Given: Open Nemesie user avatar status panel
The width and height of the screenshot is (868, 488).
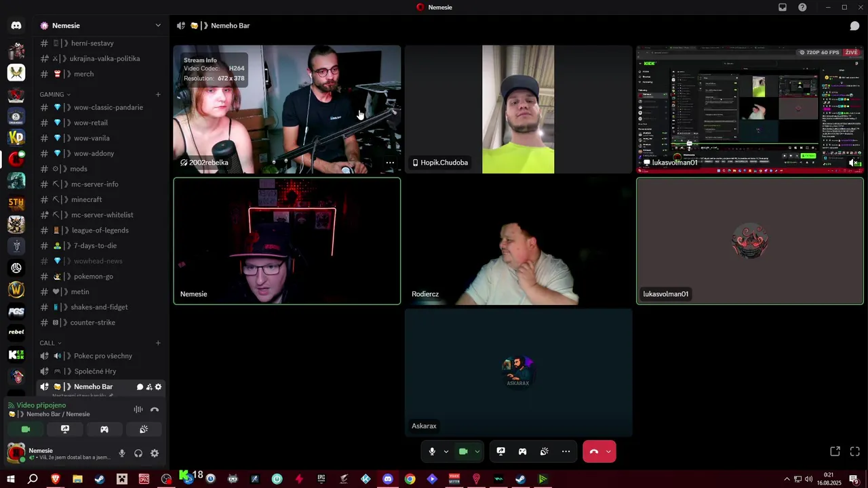Looking at the screenshot, I should [16, 453].
